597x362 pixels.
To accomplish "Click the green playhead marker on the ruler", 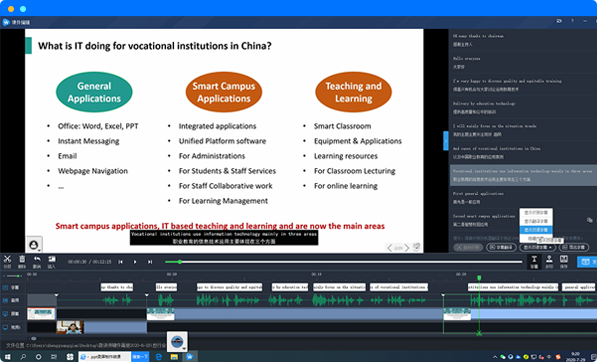I will tap(479, 278).
